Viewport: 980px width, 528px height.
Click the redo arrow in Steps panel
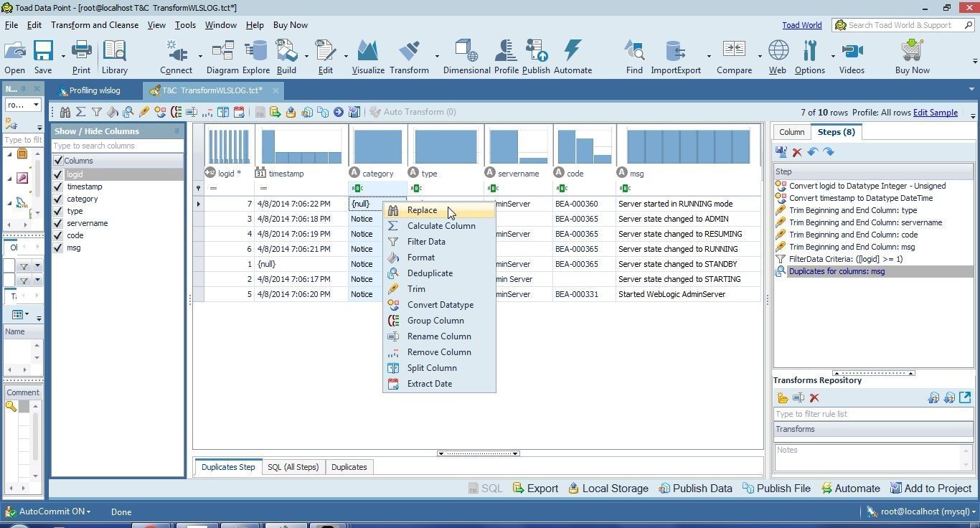click(x=829, y=152)
